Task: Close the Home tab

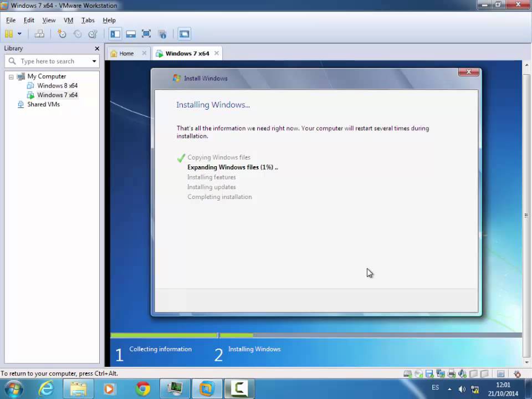Action: [144, 53]
